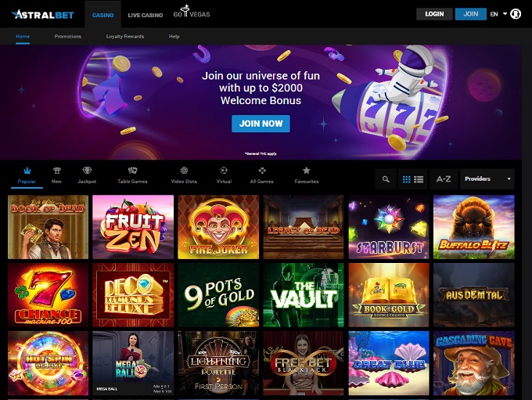Viewport: 532px width, 400px height.
Task: Click the AstralBet logo
Action: (43, 15)
